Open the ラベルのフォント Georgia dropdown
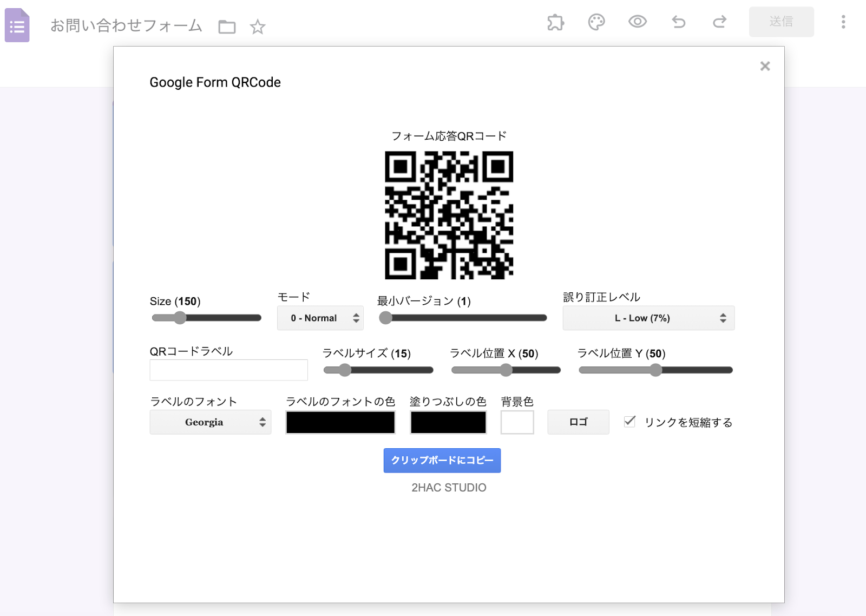 click(211, 422)
